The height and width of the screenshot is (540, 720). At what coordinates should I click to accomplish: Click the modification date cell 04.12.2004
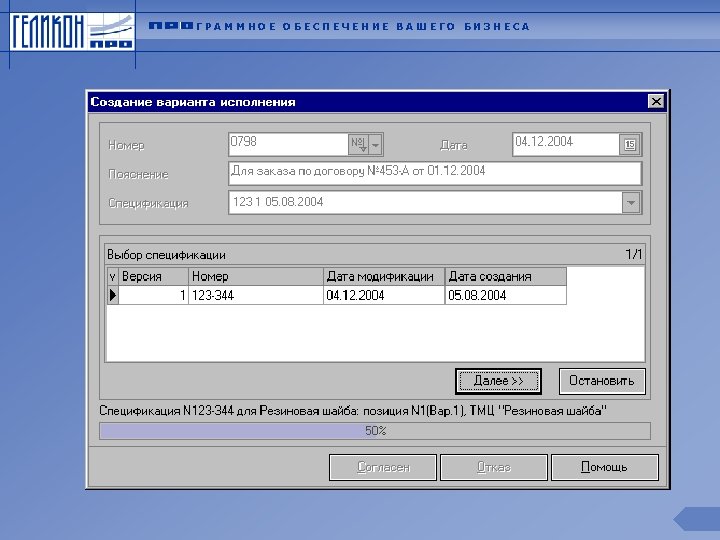tap(384, 295)
